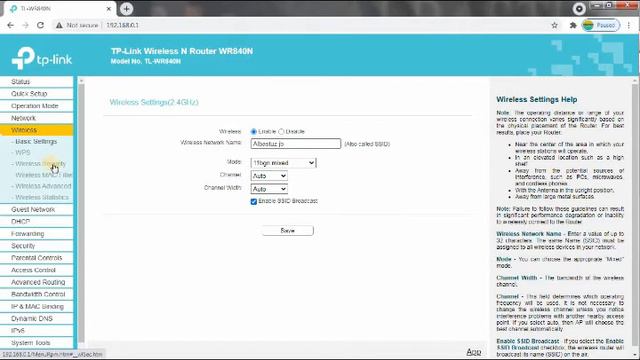Open Bandwidth Control in the sidebar

(x=37, y=294)
